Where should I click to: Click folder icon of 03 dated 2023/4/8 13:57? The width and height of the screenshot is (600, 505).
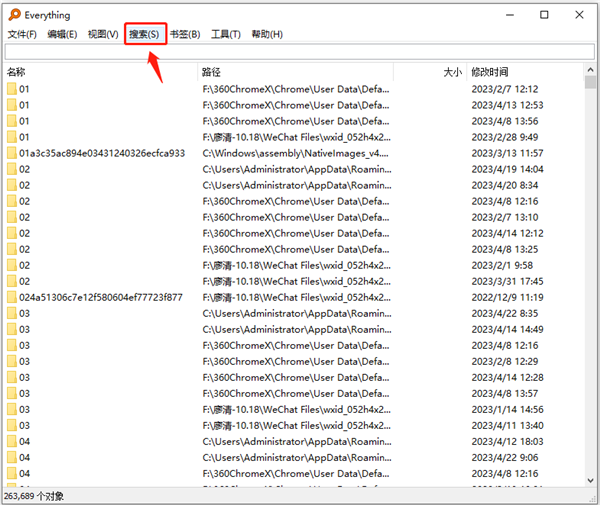tap(12, 393)
